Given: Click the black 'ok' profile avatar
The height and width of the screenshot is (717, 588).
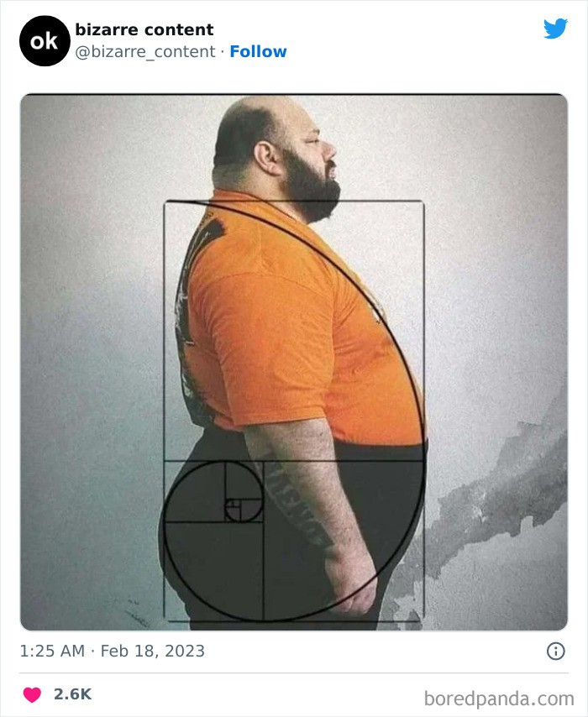Looking at the screenshot, I should pos(45,41).
